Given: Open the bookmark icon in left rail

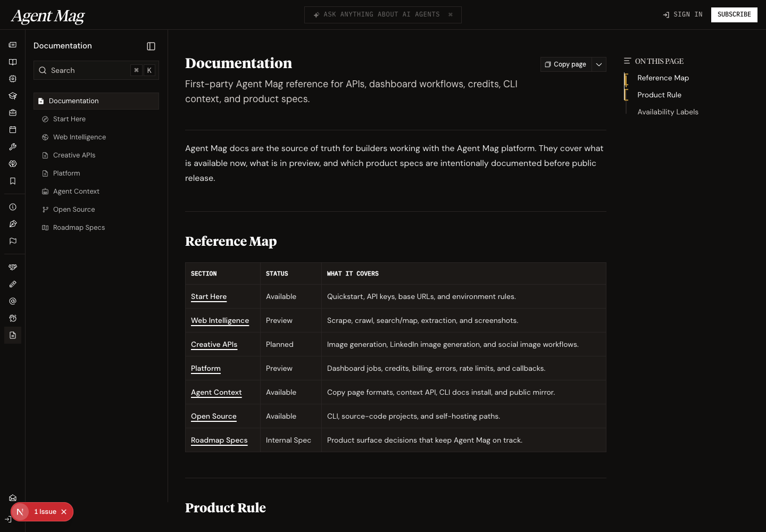Looking at the screenshot, I should 13,181.
